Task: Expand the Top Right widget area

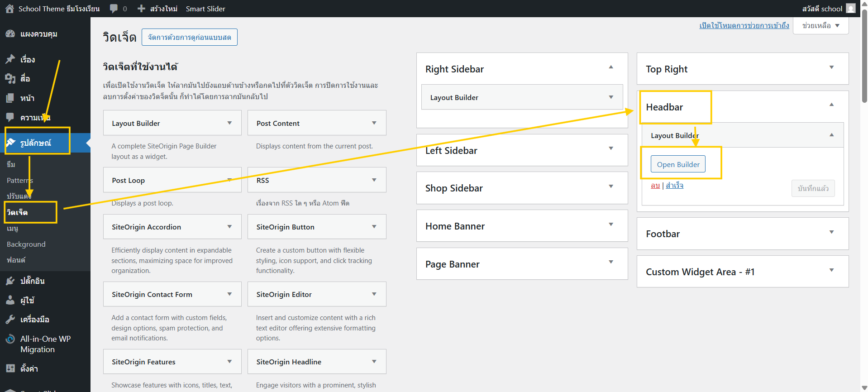Action: coord(831,67)
